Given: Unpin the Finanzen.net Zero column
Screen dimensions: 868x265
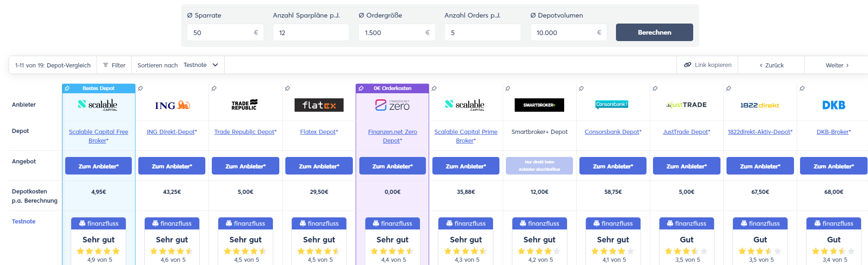Looking at the screenshot, I should pyautogui.click(x=361, y=88).
